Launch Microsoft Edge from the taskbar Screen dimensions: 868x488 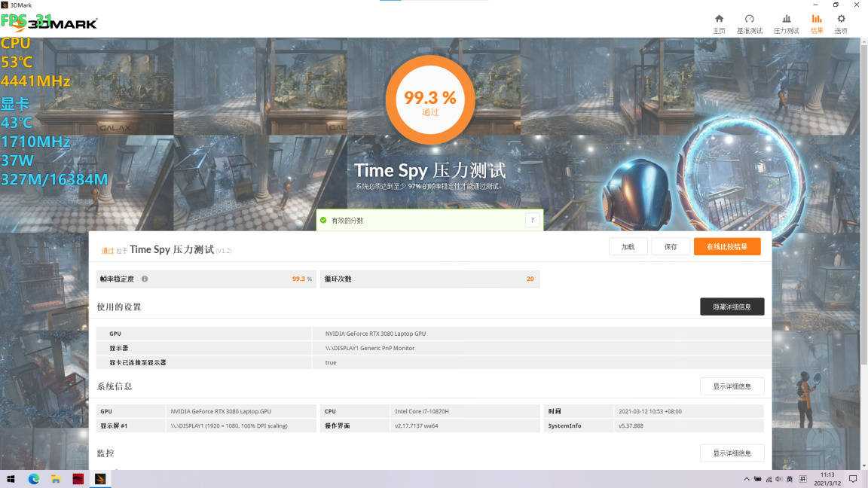click(32, 478)
